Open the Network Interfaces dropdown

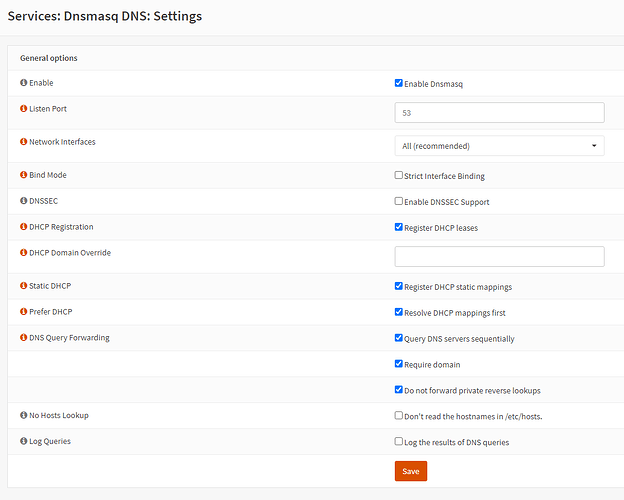point(499,146)
